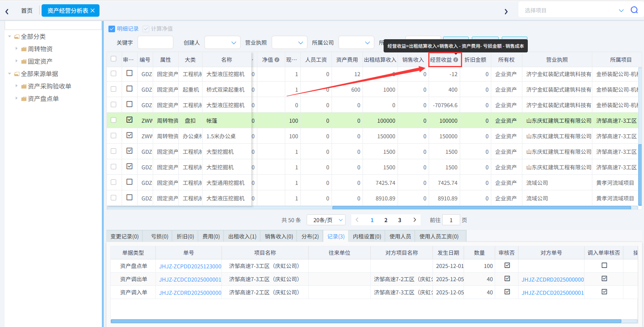Click the info icon beside 经营收益 column
This screenshot has height=327, width=644.
456,60
